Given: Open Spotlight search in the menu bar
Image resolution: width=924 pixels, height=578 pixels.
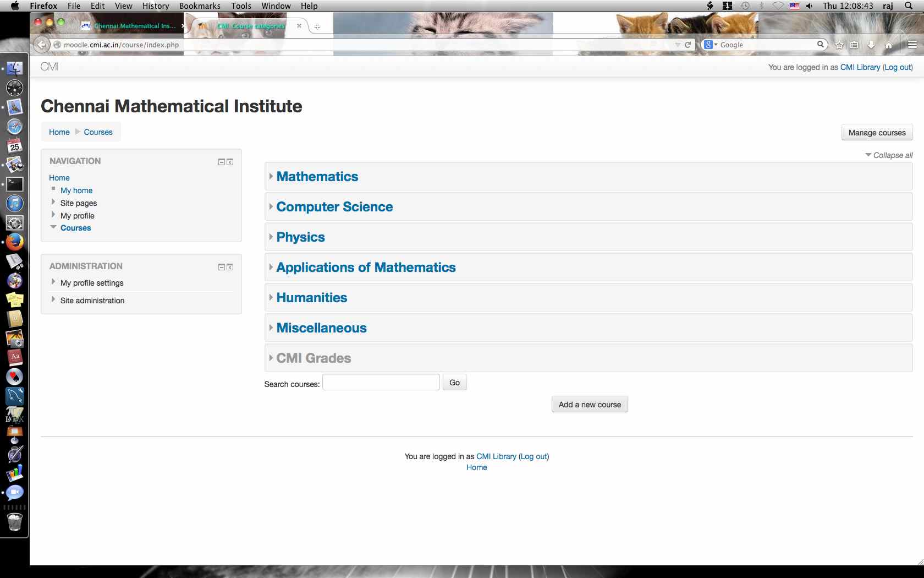Looking at the screenshot, I should 909,6.
